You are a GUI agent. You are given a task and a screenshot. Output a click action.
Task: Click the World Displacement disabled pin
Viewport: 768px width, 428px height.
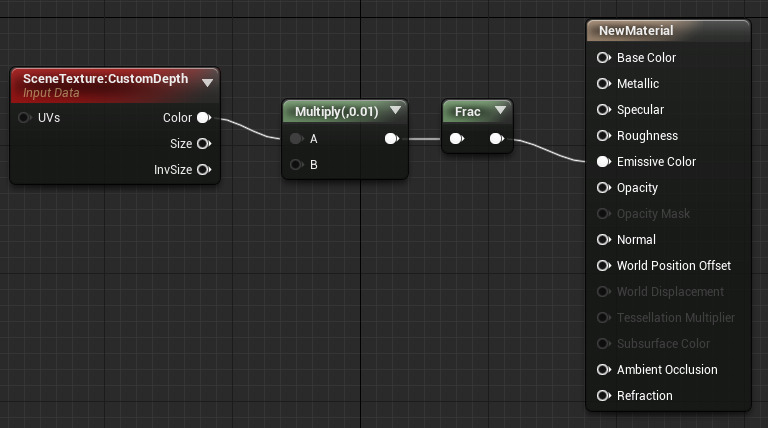tap(603, 291)
